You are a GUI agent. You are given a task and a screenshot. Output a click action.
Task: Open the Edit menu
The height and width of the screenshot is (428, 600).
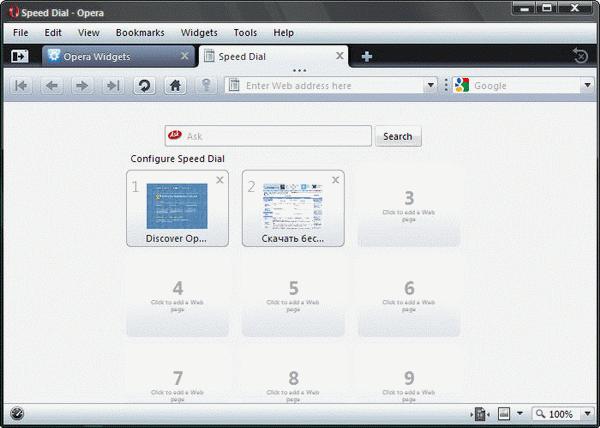(x=53, y=33)
